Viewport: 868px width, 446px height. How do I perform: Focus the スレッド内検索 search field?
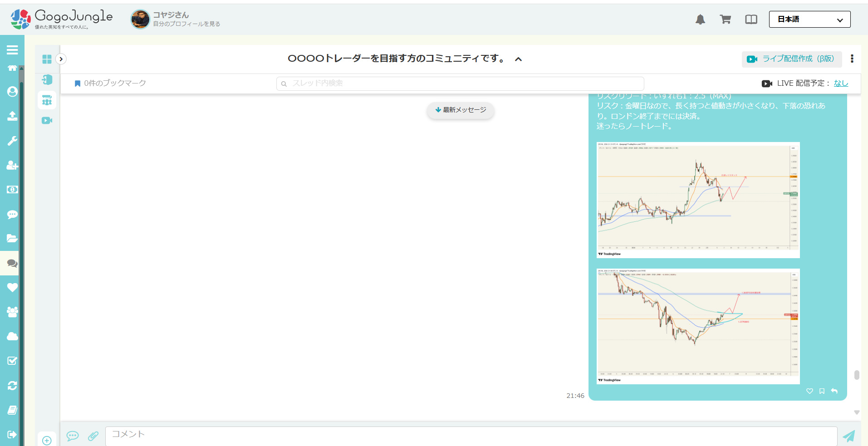(x=460, y=83)
